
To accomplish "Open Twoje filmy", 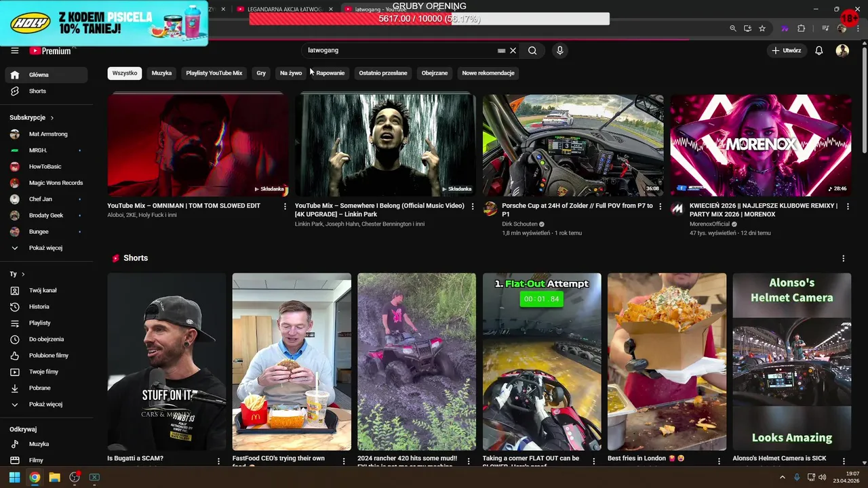I will coord(46,372).
